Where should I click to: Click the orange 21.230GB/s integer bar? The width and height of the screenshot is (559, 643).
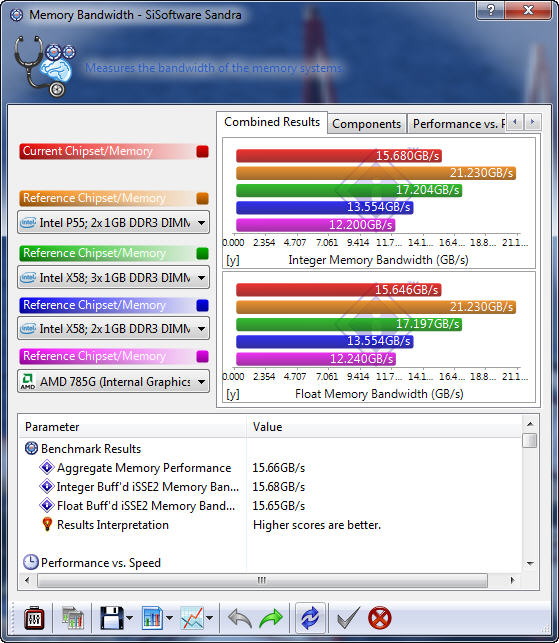point(376,173)
